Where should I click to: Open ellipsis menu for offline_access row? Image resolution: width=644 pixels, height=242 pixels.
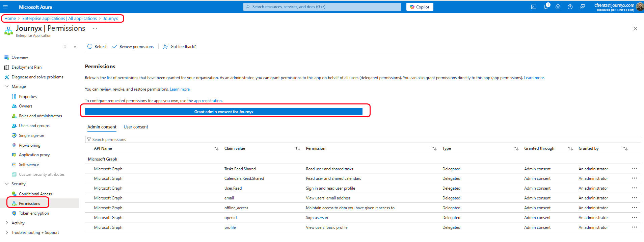click(635, 208)
